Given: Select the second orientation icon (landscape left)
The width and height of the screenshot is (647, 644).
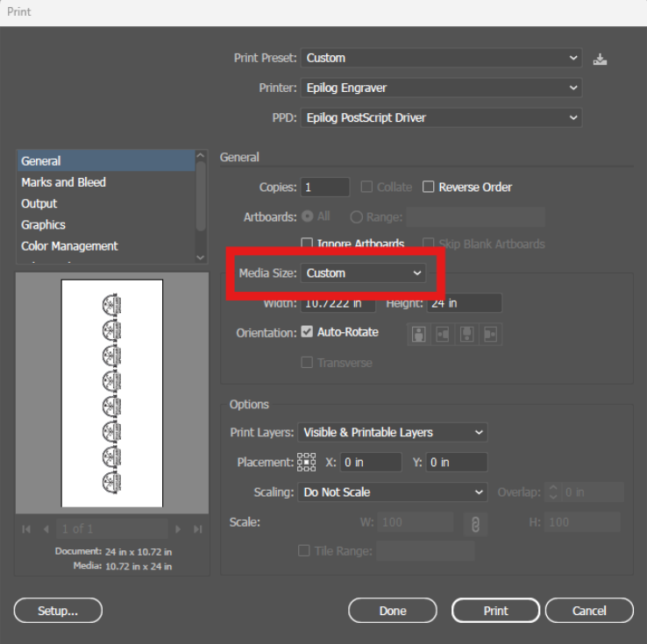Looking at the screenshot, I should coord(444,334).
